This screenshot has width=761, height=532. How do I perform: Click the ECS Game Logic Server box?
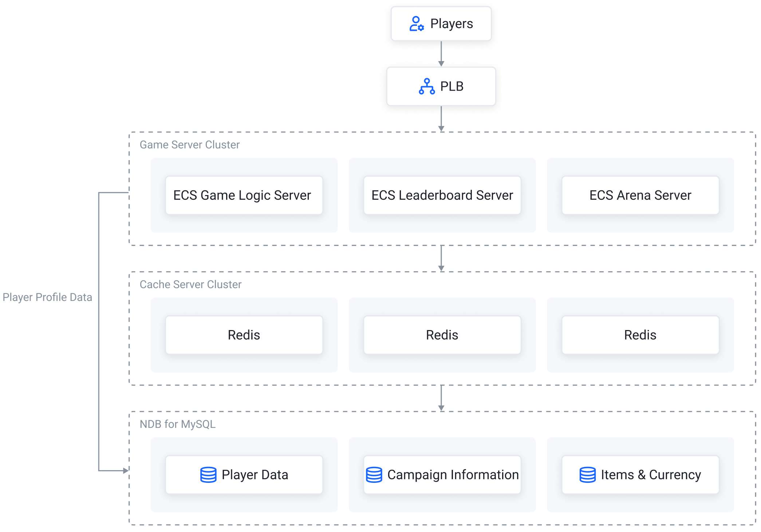coord(244,195)
